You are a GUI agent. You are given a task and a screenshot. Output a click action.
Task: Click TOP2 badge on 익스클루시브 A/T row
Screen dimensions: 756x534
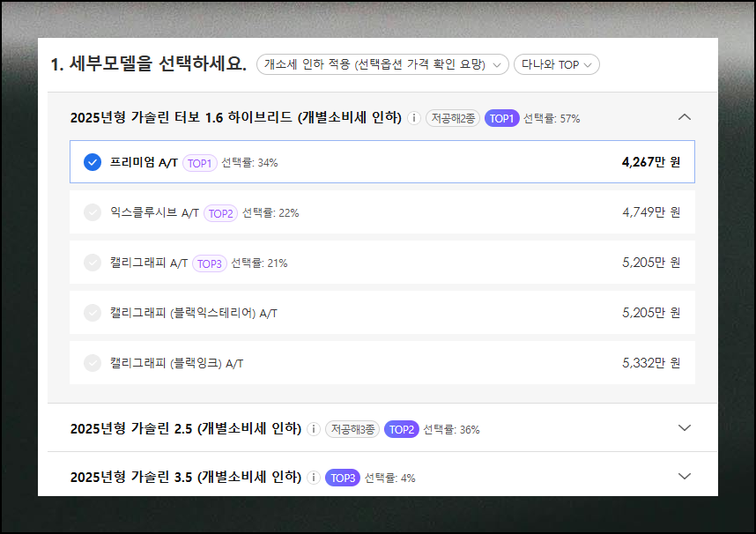click(x=220, y=213)
